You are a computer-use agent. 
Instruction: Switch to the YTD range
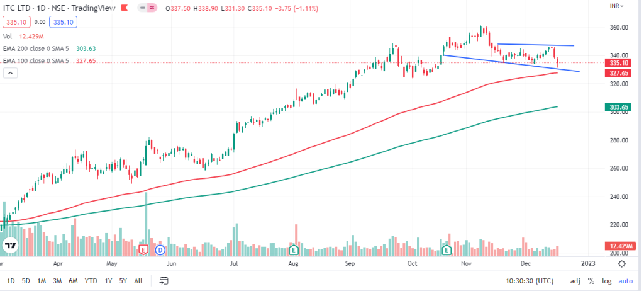(x=91, y=280)
